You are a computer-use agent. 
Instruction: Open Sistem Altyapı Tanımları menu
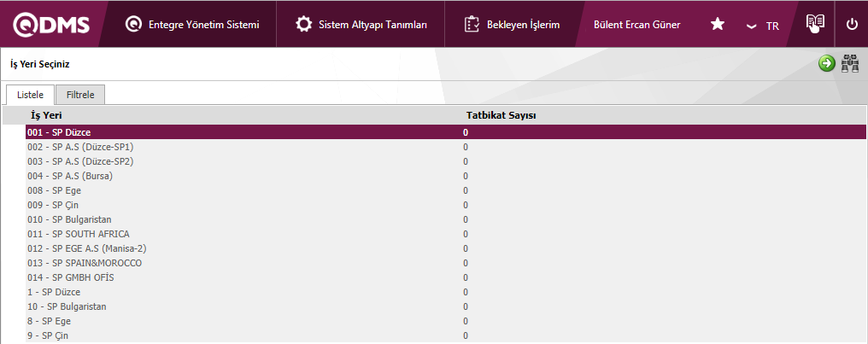[361, 25]
